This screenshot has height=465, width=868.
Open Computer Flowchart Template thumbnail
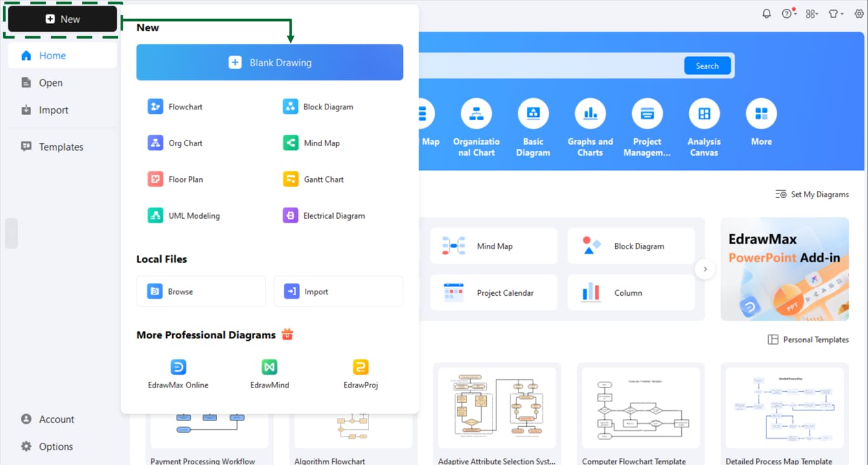tap(641, 407)
